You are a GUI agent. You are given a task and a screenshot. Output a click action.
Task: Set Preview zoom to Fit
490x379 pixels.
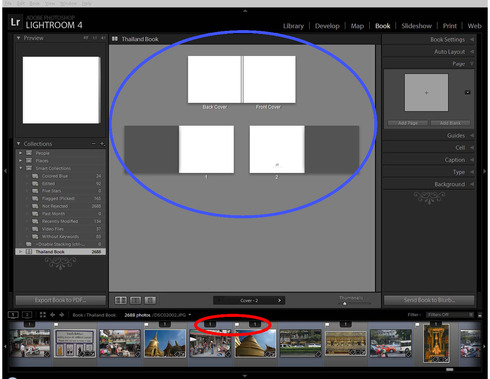(x=86, y=38)
